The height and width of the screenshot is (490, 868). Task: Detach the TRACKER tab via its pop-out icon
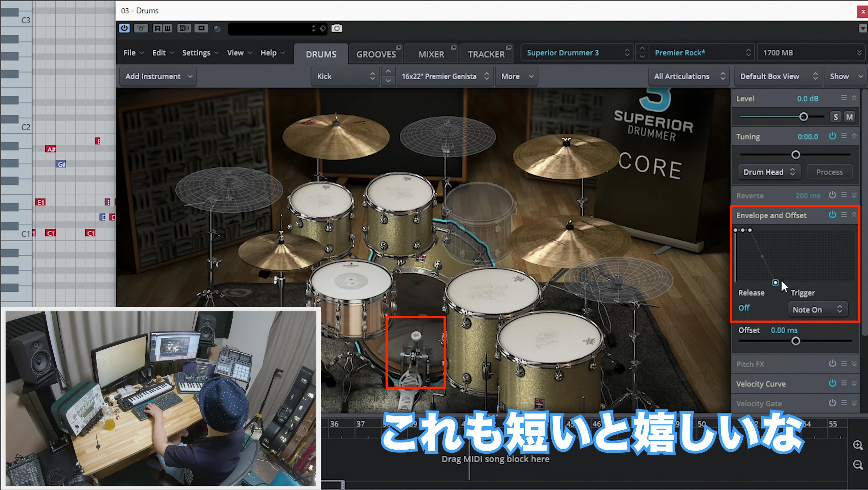(x=509, y=48)
